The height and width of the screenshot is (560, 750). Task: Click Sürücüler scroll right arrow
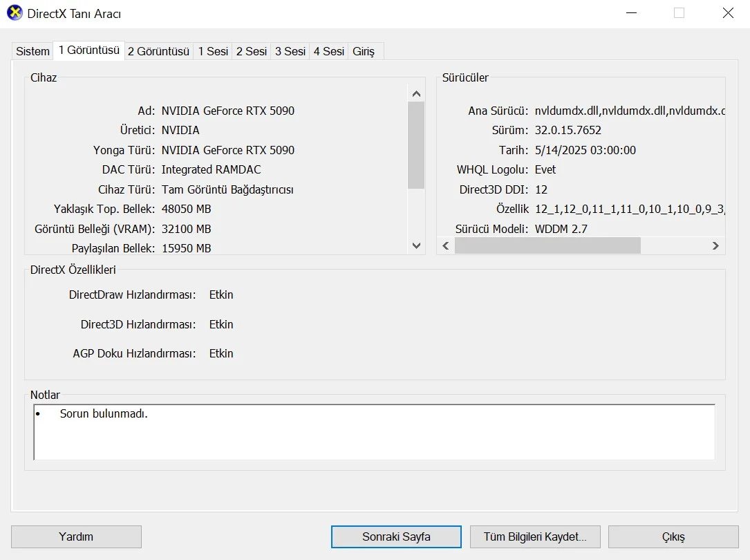click(x=715, y=246)
